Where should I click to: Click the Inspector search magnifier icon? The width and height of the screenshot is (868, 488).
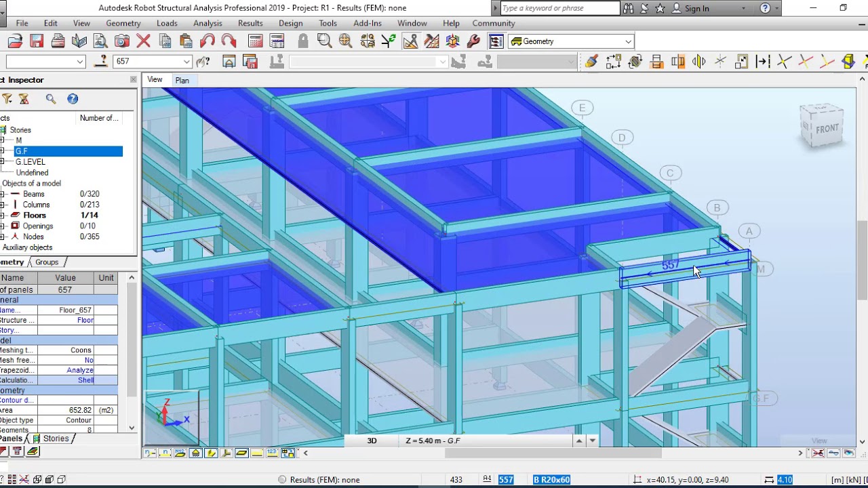point(51,99)
